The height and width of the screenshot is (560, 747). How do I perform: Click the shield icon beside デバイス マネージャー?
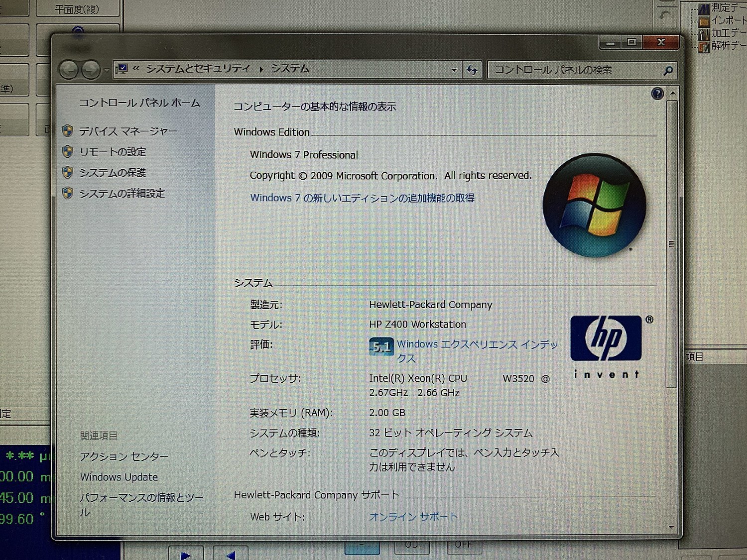tap(68, 131)
